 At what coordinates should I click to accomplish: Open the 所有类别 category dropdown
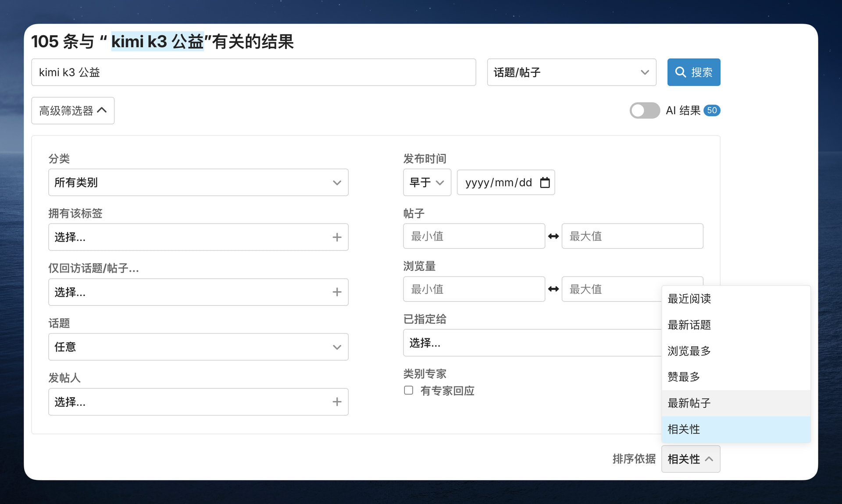point(198,182)
